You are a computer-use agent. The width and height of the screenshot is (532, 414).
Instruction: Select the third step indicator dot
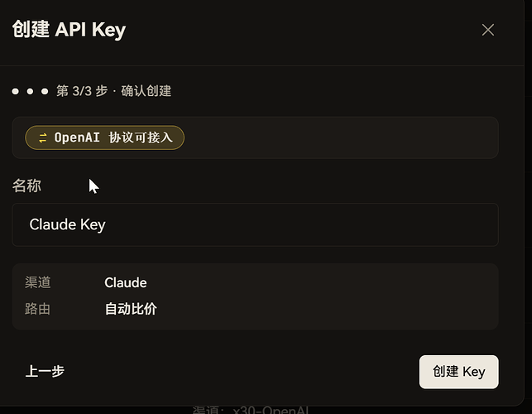pos(45,91)
